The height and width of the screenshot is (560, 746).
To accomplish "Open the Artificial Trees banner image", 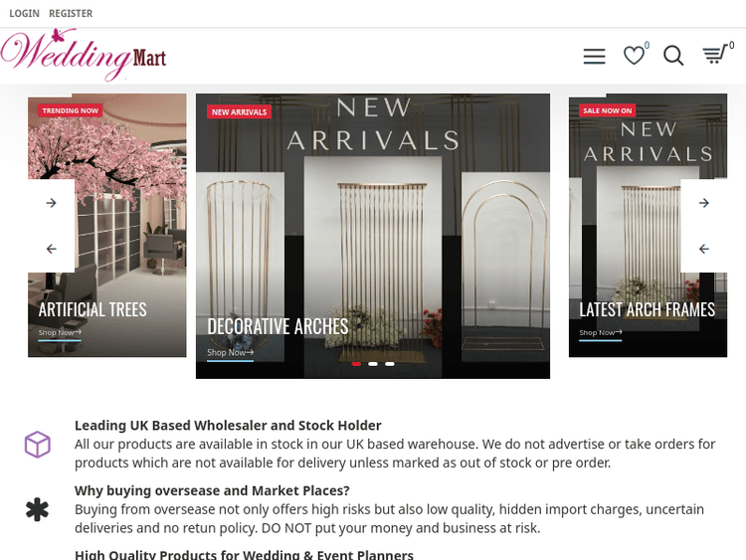I will (x=107, y=225).
